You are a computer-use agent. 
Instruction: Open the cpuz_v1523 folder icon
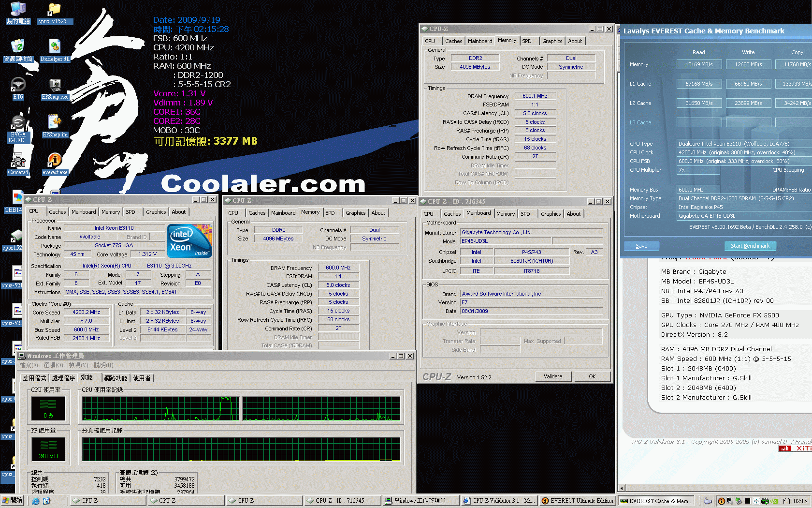coord(55,13)
